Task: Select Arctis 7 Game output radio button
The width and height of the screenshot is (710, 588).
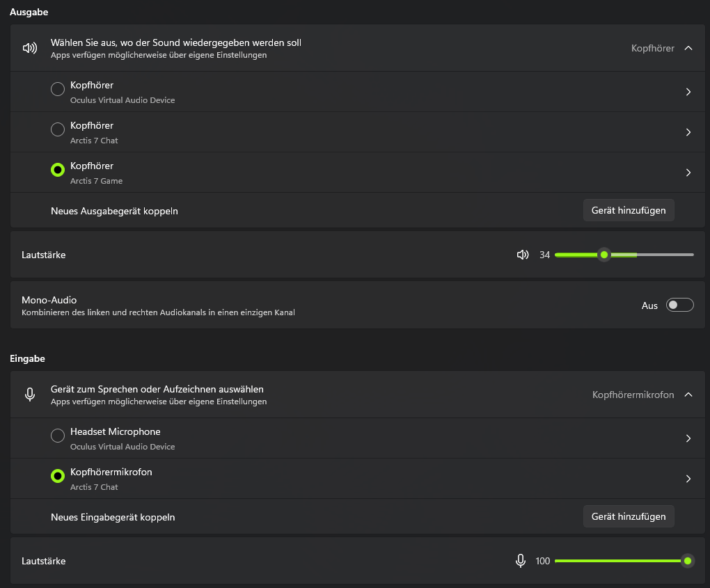Action: (58, 170)
